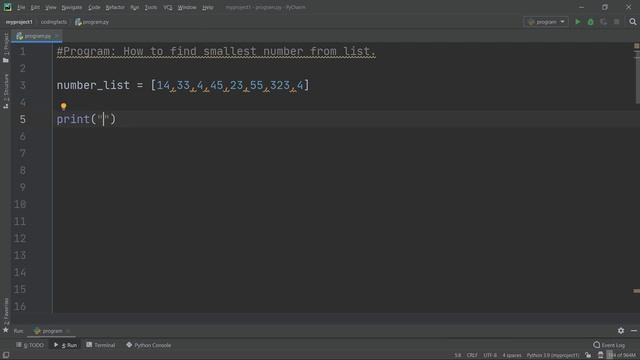Open the Tools menu
This screenshot has height=360, width=640.
(x=151, y=7)
